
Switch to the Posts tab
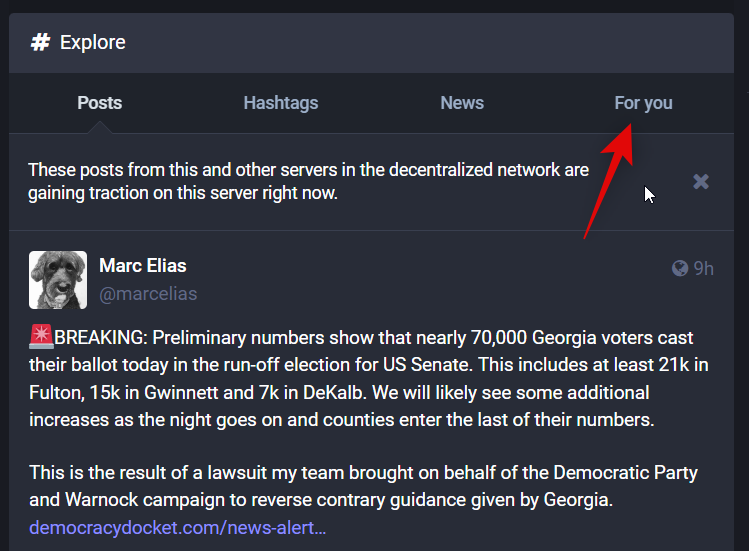pyautogui.click(x=99, y=103)
